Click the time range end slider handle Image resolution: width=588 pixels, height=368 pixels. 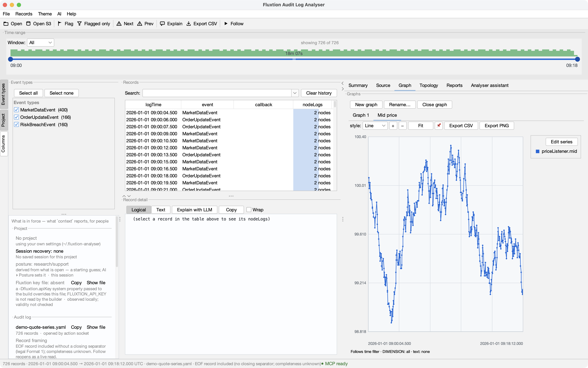tap(577, 59)
